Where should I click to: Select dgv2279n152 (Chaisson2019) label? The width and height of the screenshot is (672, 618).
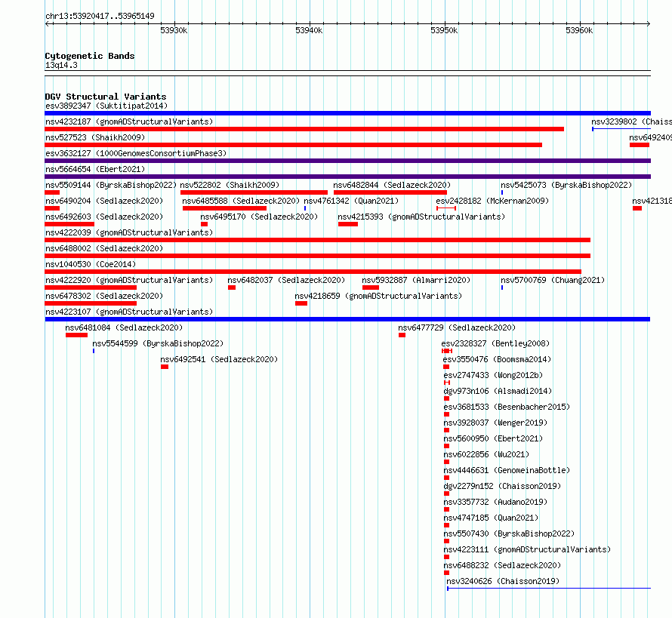tap(502, 486)
